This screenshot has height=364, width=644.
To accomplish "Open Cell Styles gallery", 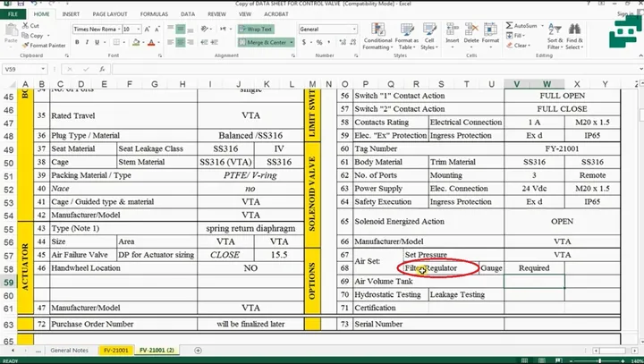I will (429, 36).
